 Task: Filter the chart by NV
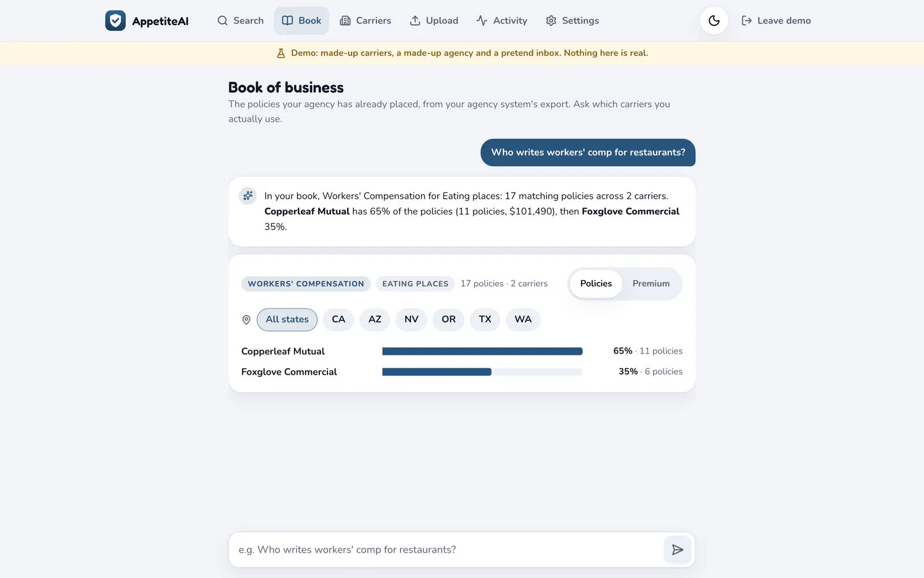(411, 320)
